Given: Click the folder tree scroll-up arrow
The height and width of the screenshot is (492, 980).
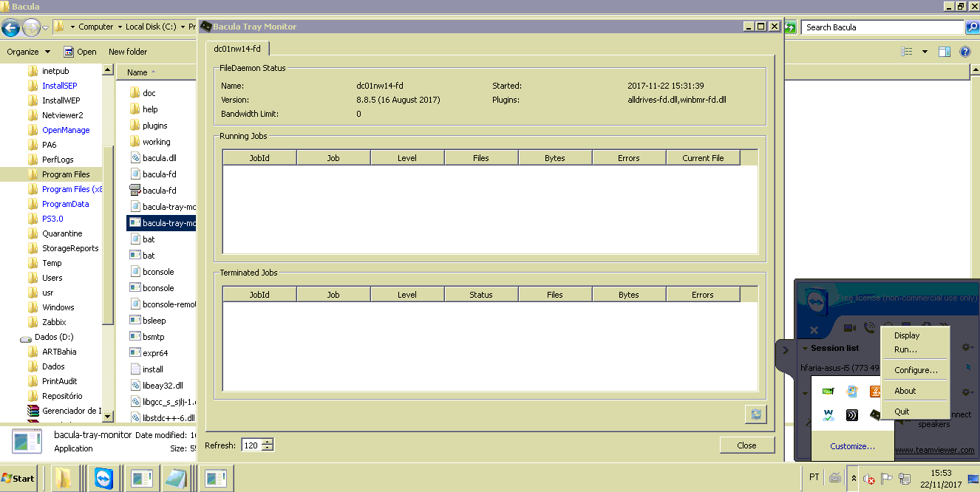Looking at the screenshot, I should (108, 71).
